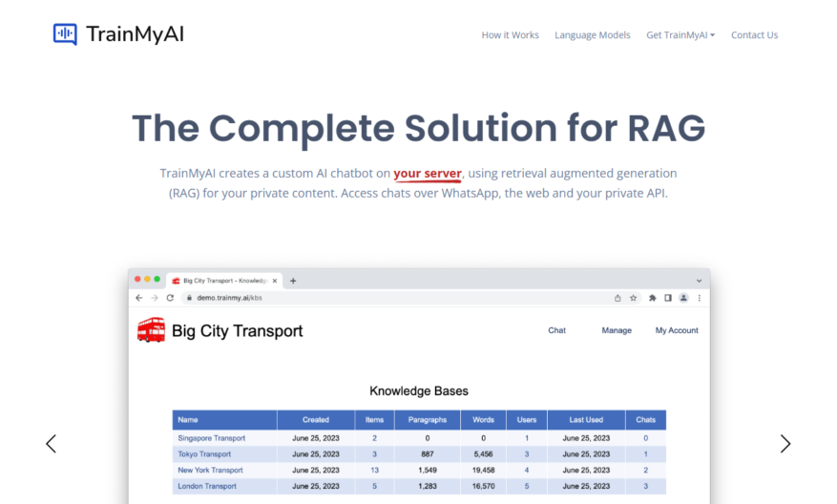Click the words value 5,456
This screenshot has height=504, width=837.
pyautogui.click(x=484, y=454)
